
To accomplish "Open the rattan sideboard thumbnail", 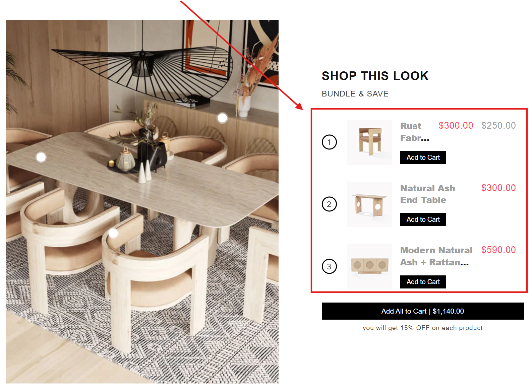I will (x=369, y=266).
